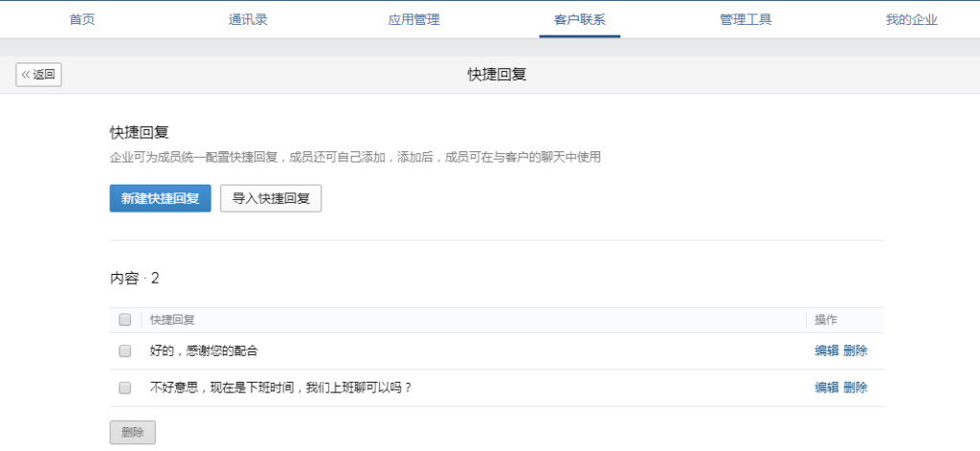Toggle the select-all checkbox in table header
The width and height of the screenshot is (980, 451).
pyautogui.click(x=124, y=320)
